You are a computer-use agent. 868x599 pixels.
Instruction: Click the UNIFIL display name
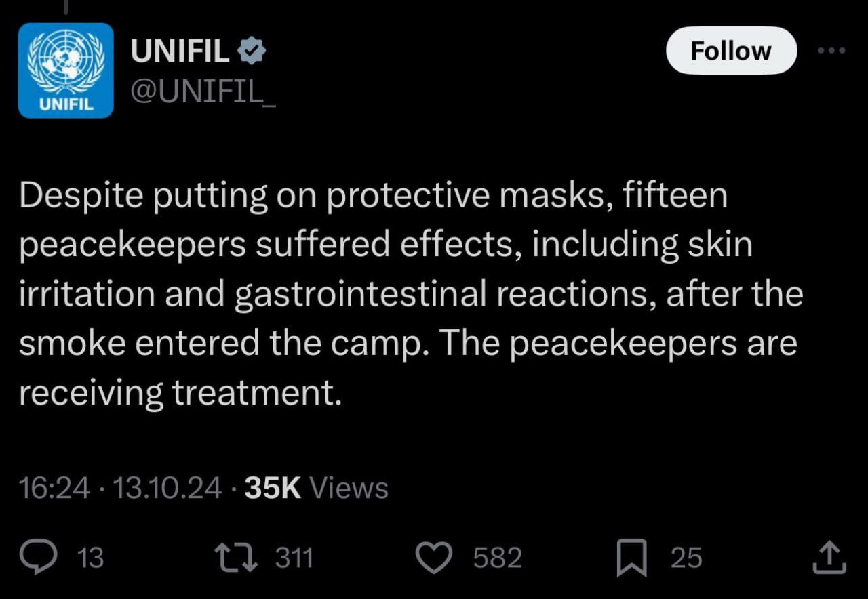(180, 51)
